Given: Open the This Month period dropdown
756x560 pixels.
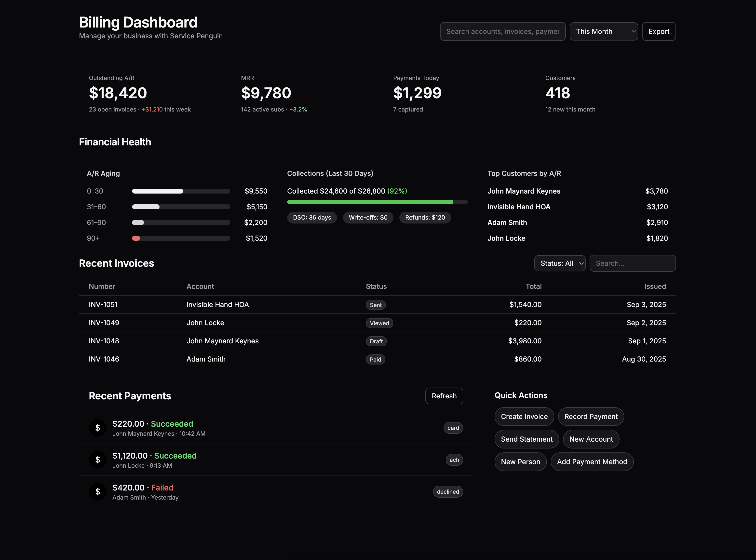Looking at the screenshot, I should [603, 31].
